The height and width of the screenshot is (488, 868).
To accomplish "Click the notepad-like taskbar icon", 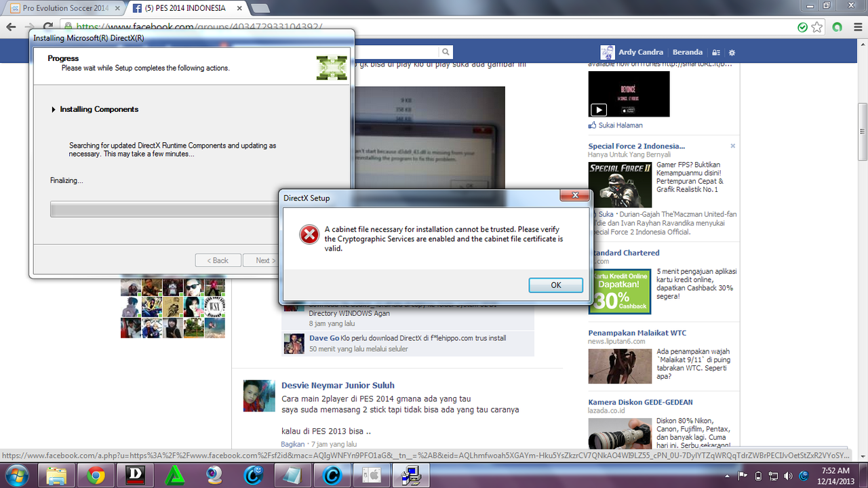I will coord(292,475).
